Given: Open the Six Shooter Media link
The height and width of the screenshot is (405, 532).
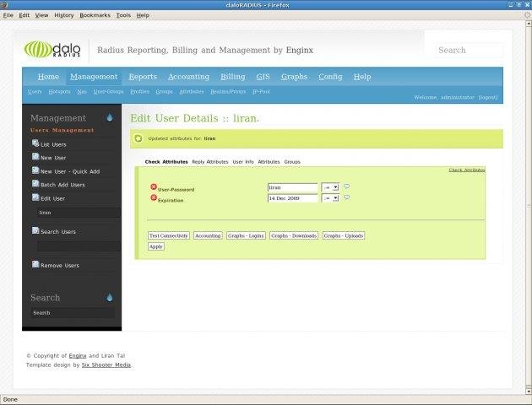Looking at the screenshot, I should click(x=106, y=365).
